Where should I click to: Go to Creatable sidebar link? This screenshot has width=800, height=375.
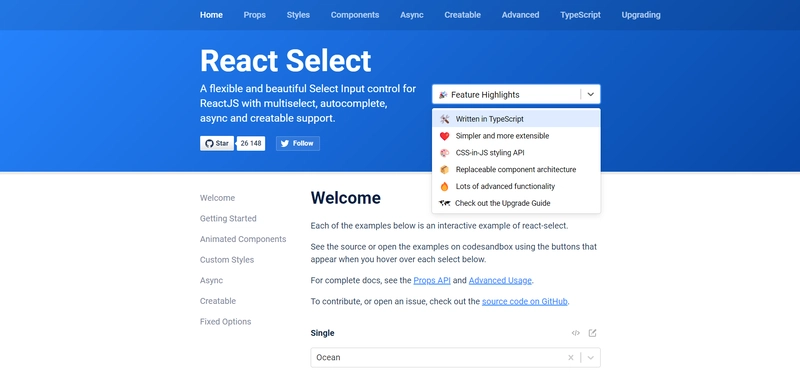[x=218, y=301]
